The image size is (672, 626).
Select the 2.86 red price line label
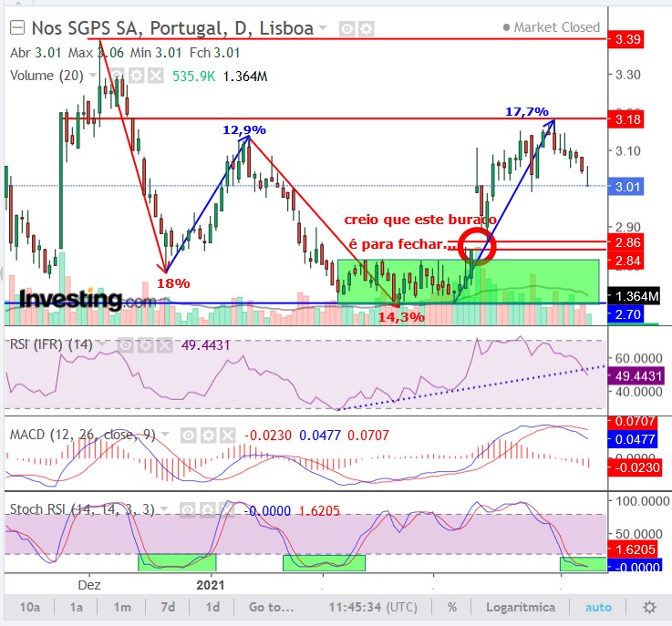tap(625, 242)
